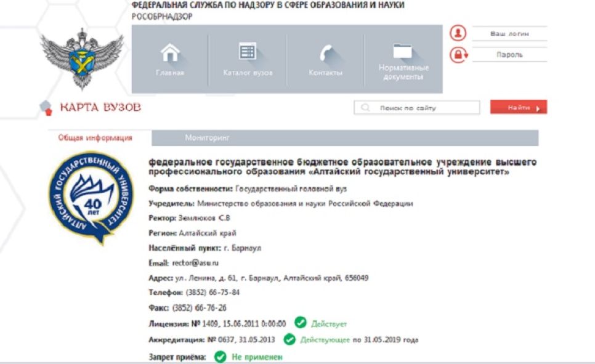The height and width of the screenshot is (364, 595).
Task: Click the address ул. Ленина, д. 61
Action: click(205, 278)
